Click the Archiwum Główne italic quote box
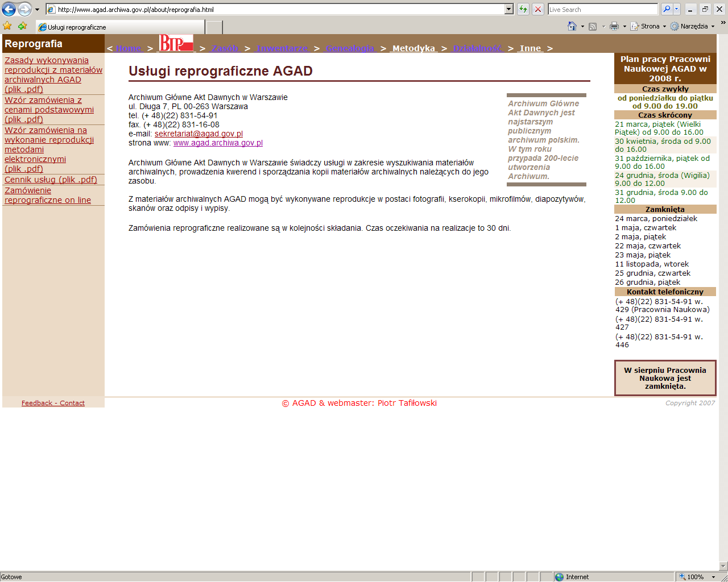The width and height of the screenshot is (728, 582). click(x=547, y=140)
